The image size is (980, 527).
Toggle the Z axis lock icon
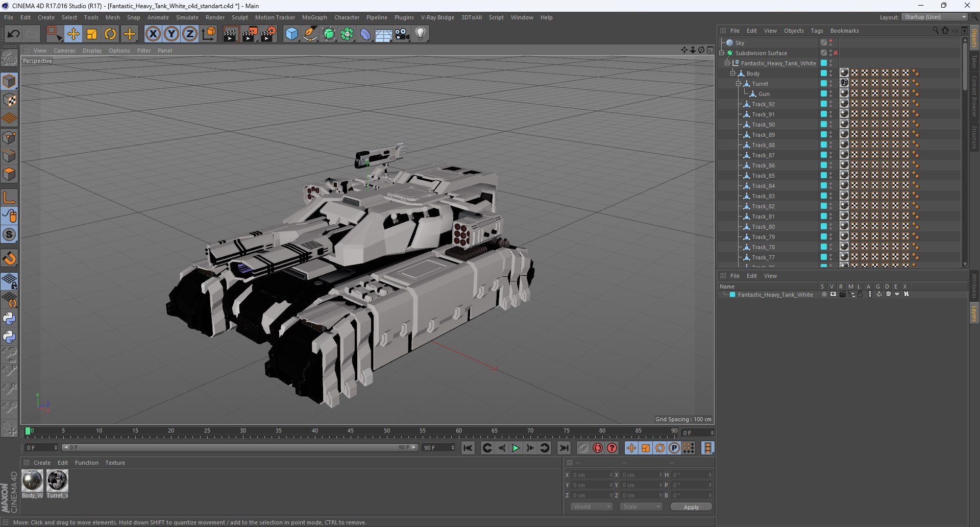coord(190,34)
